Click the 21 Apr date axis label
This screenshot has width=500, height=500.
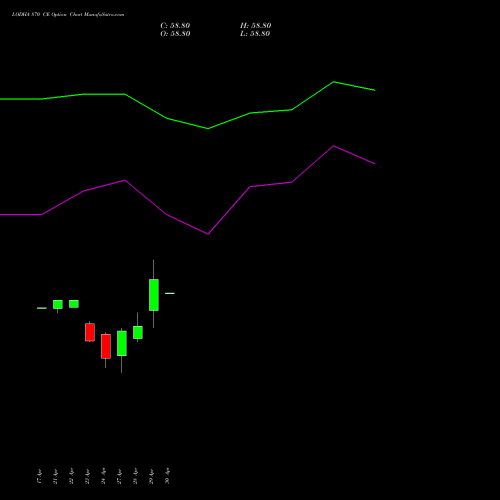[x=55, y=476]
